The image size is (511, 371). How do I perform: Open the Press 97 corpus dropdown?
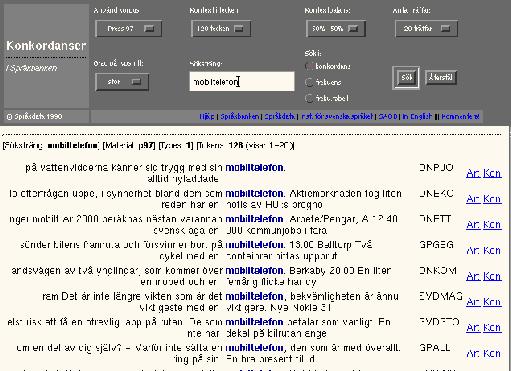pos(129,29)
